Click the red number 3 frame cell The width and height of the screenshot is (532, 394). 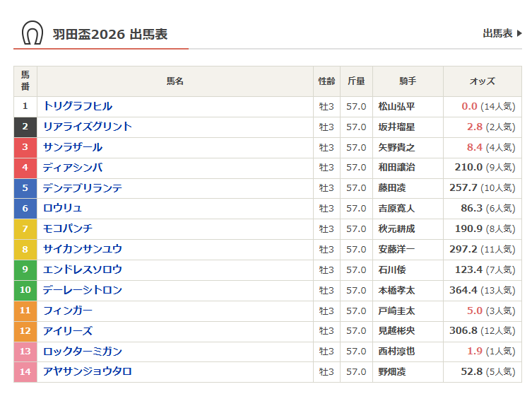pos(25,147)
